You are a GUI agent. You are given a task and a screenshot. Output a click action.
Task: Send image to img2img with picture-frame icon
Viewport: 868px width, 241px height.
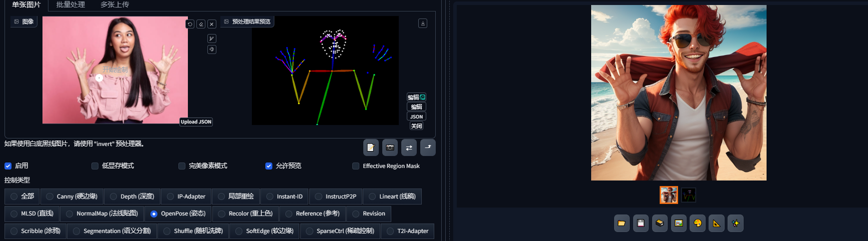click(x=679, y=223)
